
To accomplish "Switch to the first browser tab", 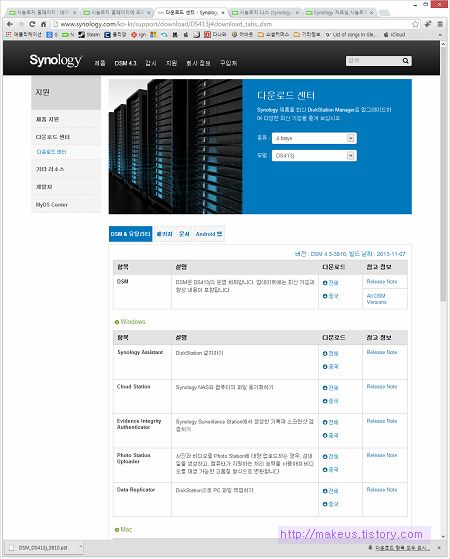I will click(43, 12).
